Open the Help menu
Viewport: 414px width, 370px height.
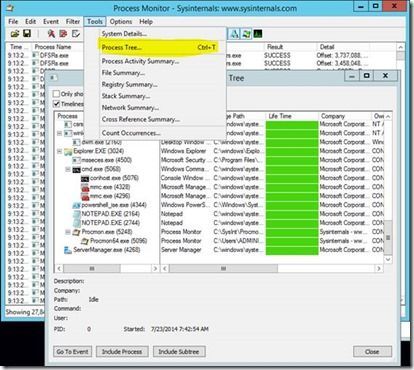click(146, 22)
